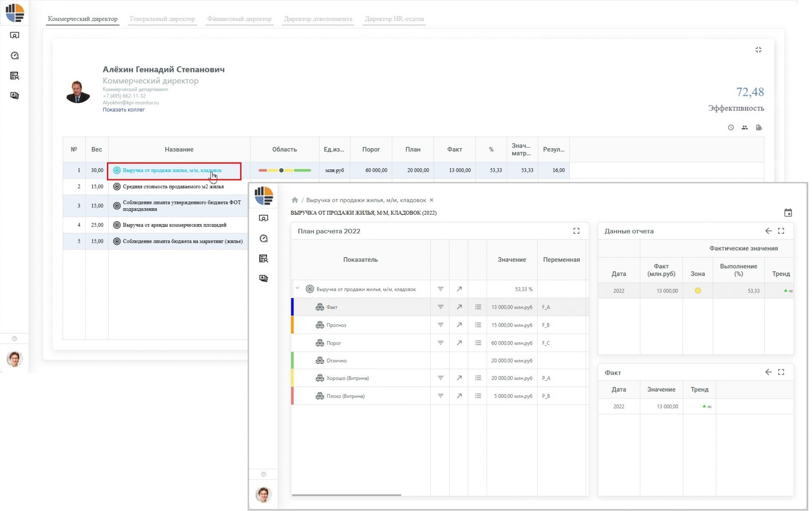Open filter icon in Хорошо (Витрина) row
The image size is (812, 511).
[x=441, y=378]
